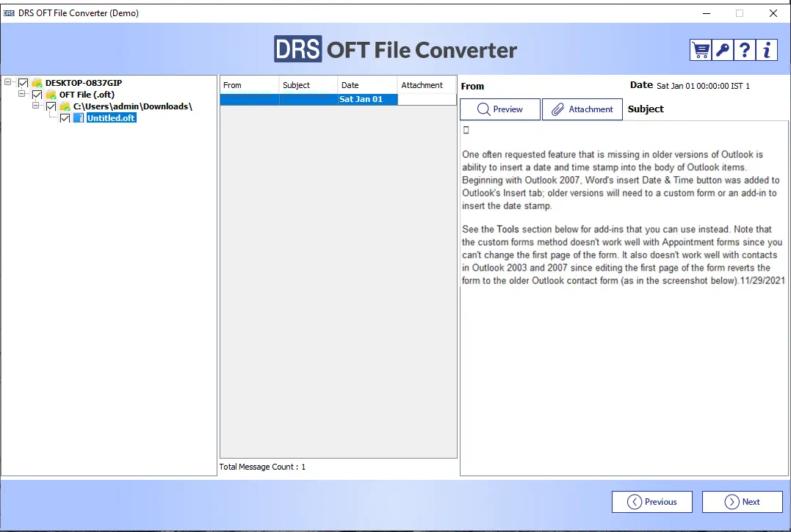Click the Subject label in preview pane
The image size is (791, 532).
646,109
